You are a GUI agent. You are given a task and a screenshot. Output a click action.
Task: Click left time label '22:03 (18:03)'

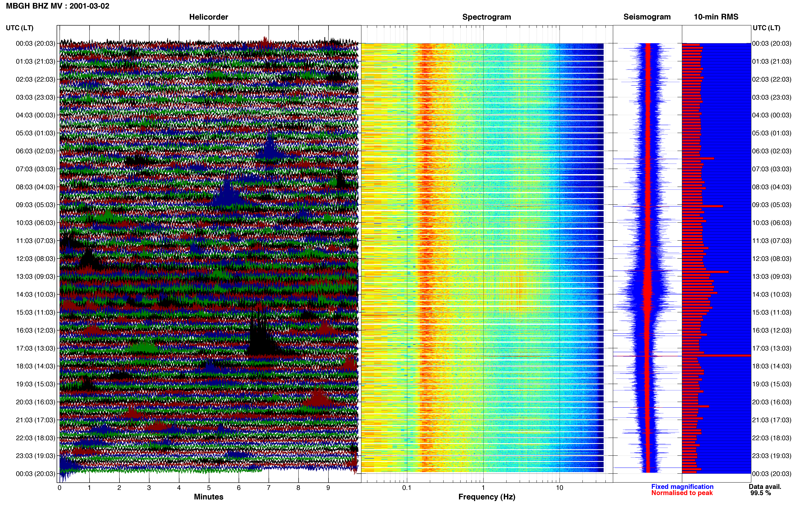[35, 438]
